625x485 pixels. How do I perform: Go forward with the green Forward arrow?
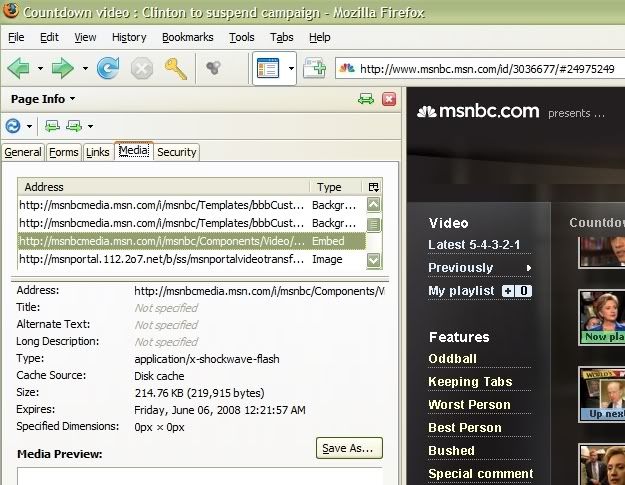click(63, 68)
